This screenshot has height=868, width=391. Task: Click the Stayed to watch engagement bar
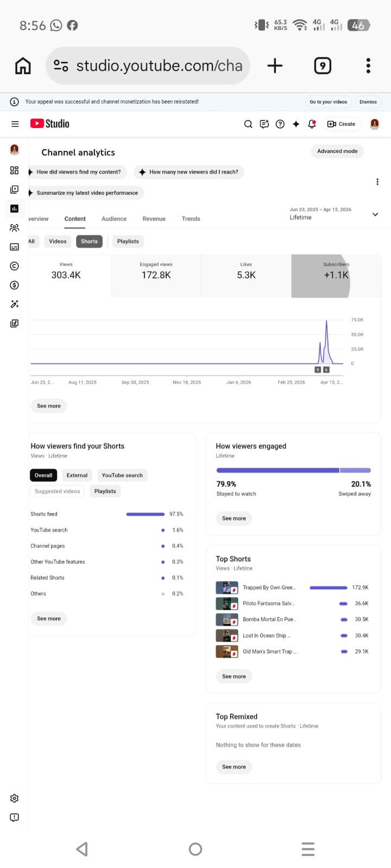pyautogui.click(x=278, y=470)
